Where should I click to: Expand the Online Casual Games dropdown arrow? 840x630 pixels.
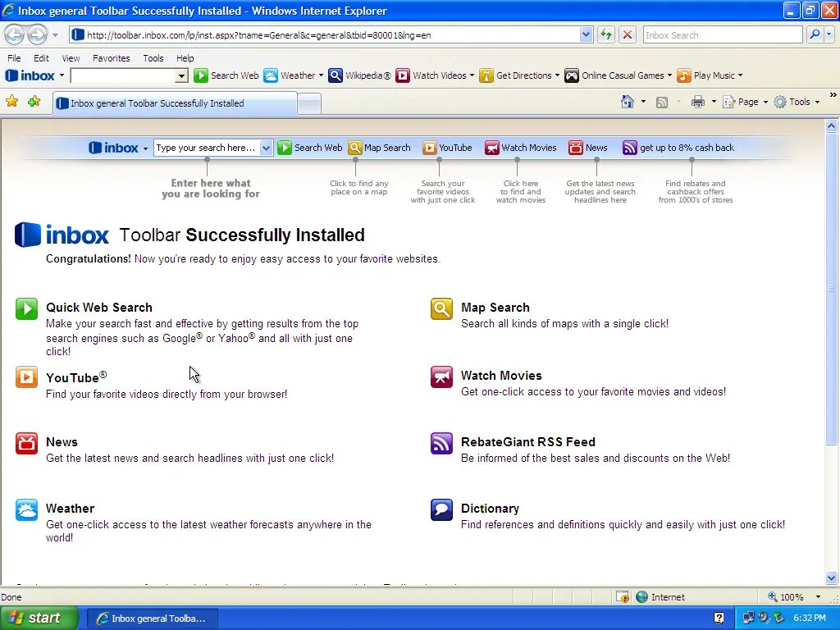click(669, 75)
